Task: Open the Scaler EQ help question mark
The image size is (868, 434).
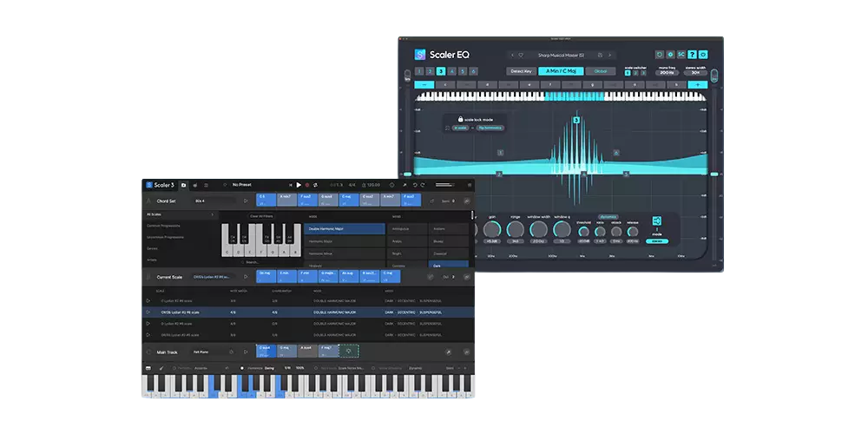Action: 693,55
